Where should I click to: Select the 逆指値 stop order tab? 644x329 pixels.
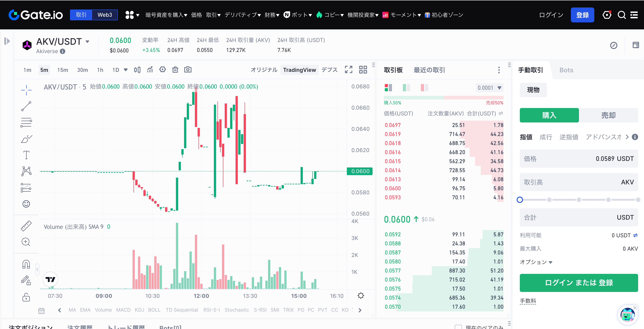[x=569, y=137]
